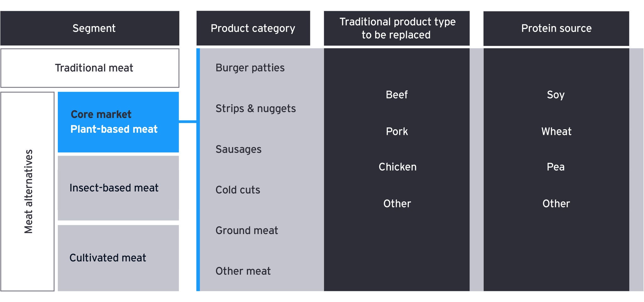Click Pea protein source
The width and height of the screenshot is (644, 302).
[x=556, y=167]
